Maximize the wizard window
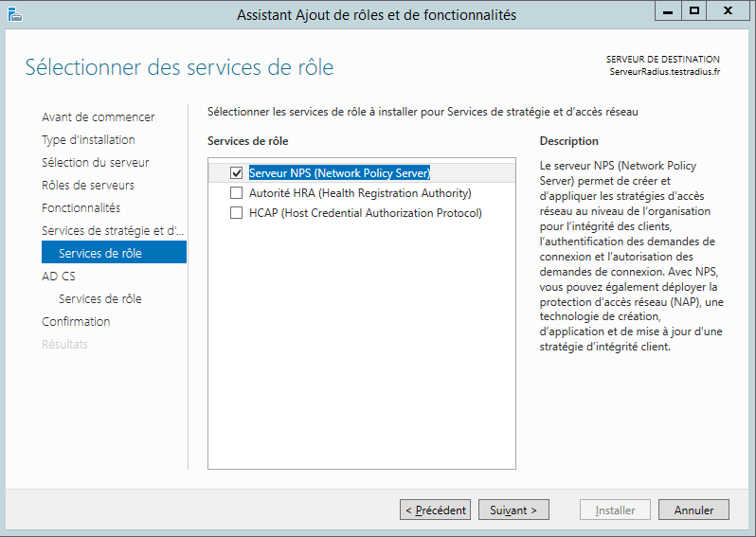The width and height of the screenshot is (756, 537). coord(693,10)
